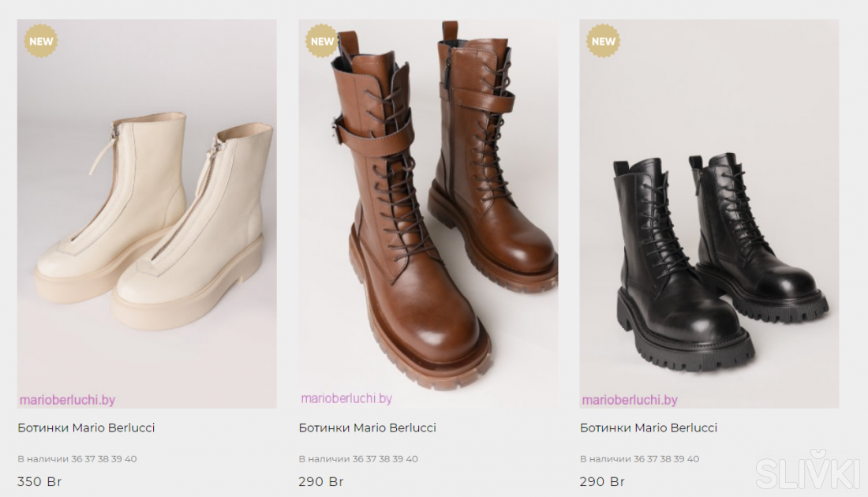Click the NEW badge on black boots
The image size is (868, 497).
603,41
